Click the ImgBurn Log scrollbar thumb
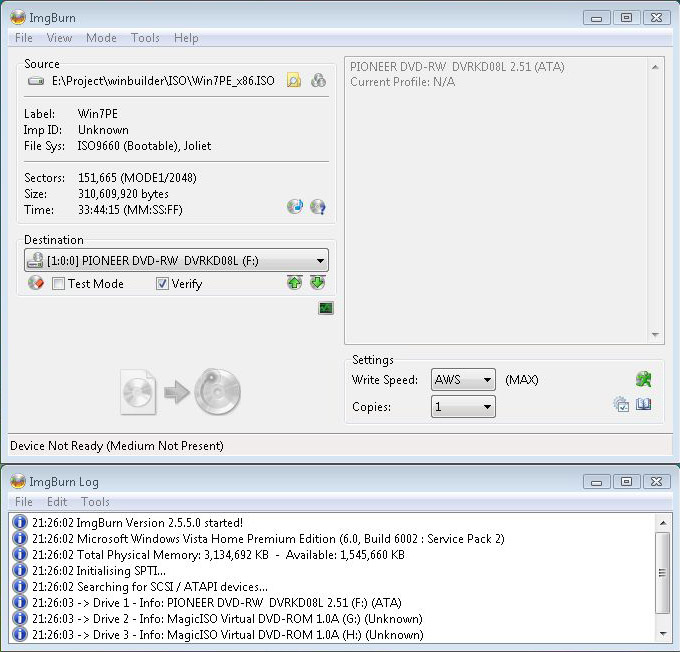Viewport: 680px width, 652px height. (x=663, y=573)
